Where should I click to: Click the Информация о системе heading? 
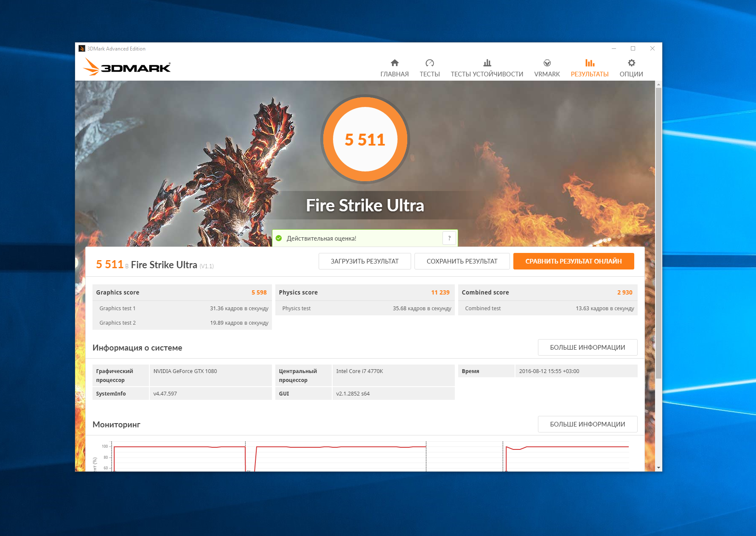(137, 348)
